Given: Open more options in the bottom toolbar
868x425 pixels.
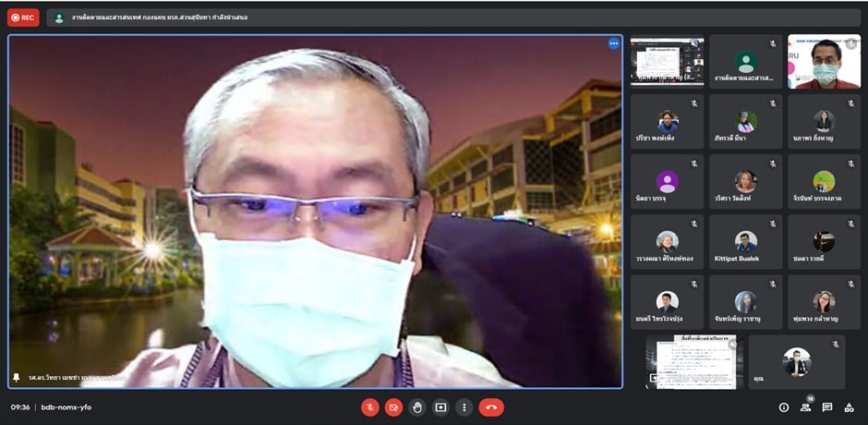Looking at the screenshot, I should (464, 407).
